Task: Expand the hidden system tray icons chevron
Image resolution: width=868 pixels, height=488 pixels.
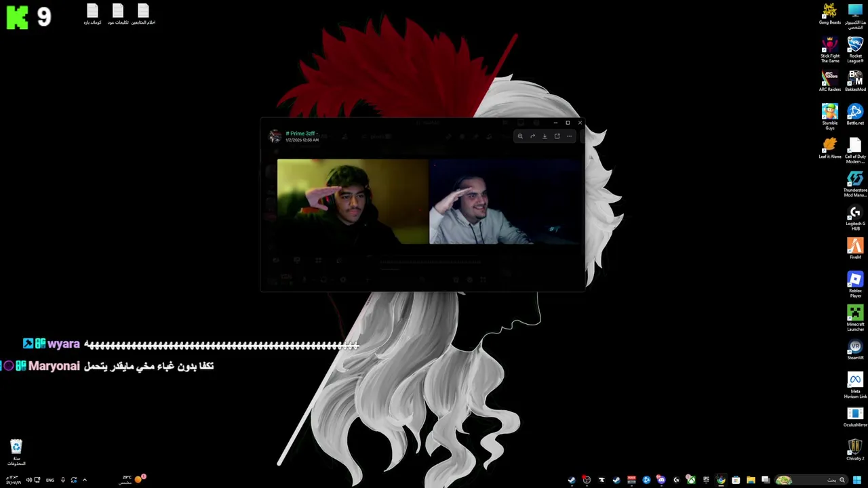Action: (85, 480)
